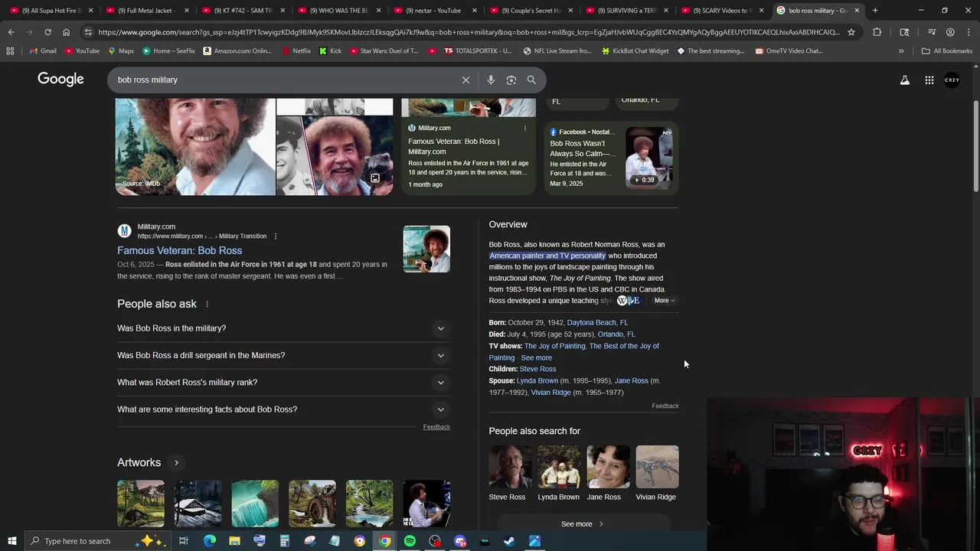Click the page vertical scrollbar
The image size is (980, 551).
pos(975,145)
